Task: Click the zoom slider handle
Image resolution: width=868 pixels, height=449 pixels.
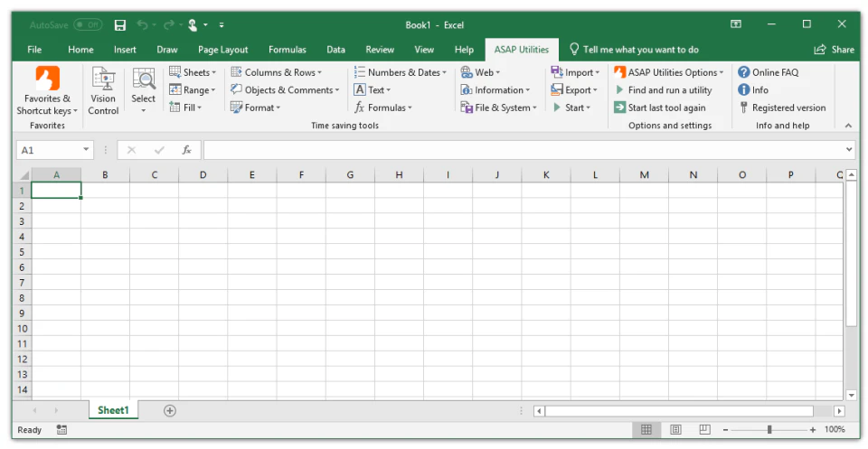Action: pyautogui.click(x=769, y=430)
